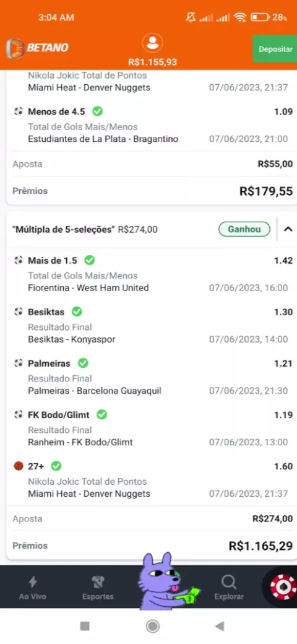297x644 pixels.
Task: Tap the Android home circle button
Action: (x=153, y=626)
